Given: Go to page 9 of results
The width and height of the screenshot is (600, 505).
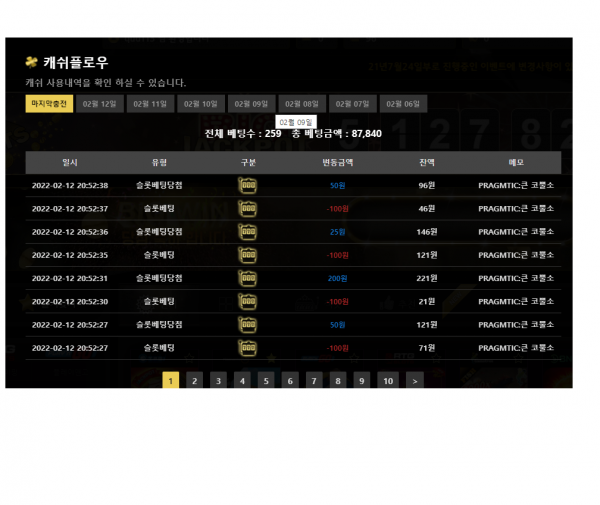Looking at the screenshot, I should click(362, 380).
